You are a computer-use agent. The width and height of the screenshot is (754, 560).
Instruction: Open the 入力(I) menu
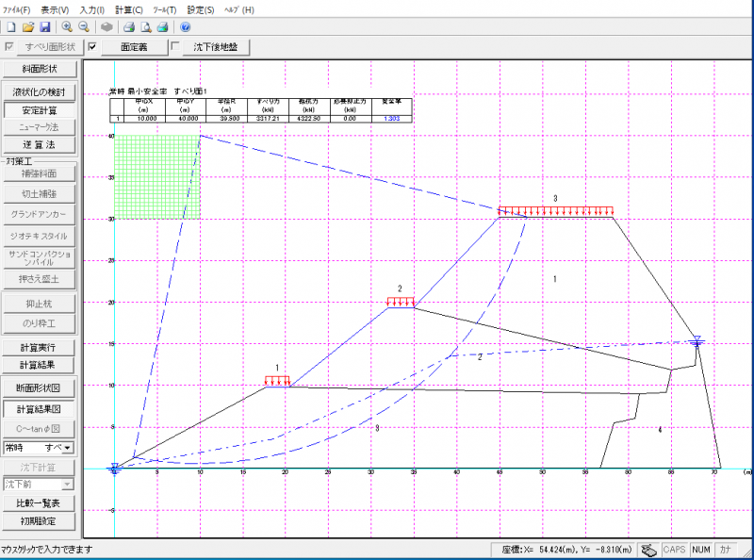[91, 10]
